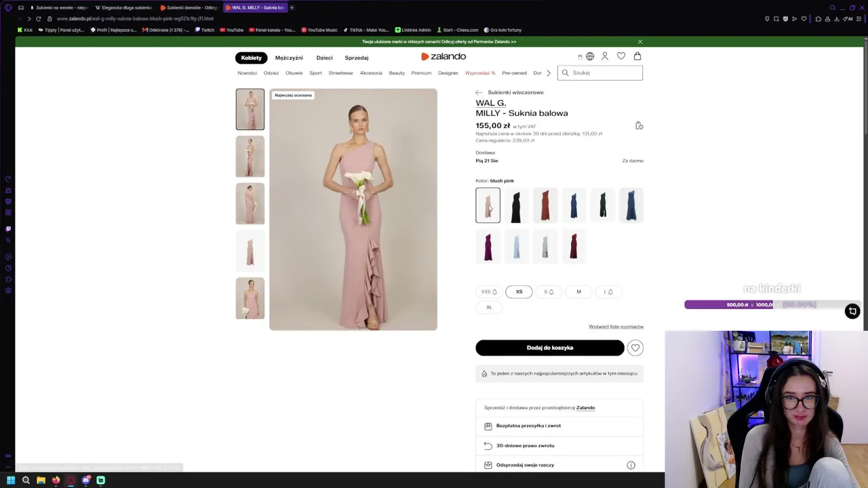Click the main product dress photo
The width and height of the screenshot is (868, 488).
353,209
